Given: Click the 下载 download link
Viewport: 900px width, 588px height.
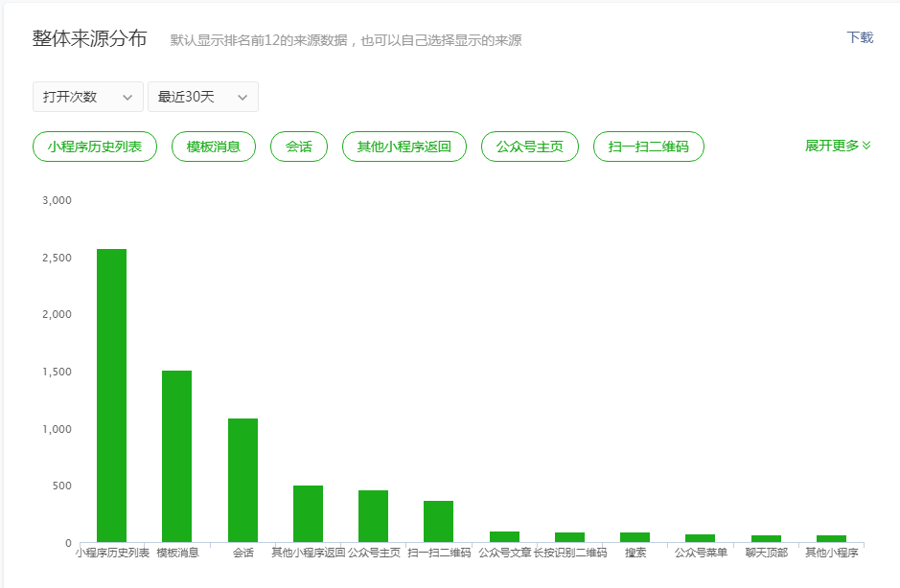Looking at the screenshot, I should (x=860, y=37).
